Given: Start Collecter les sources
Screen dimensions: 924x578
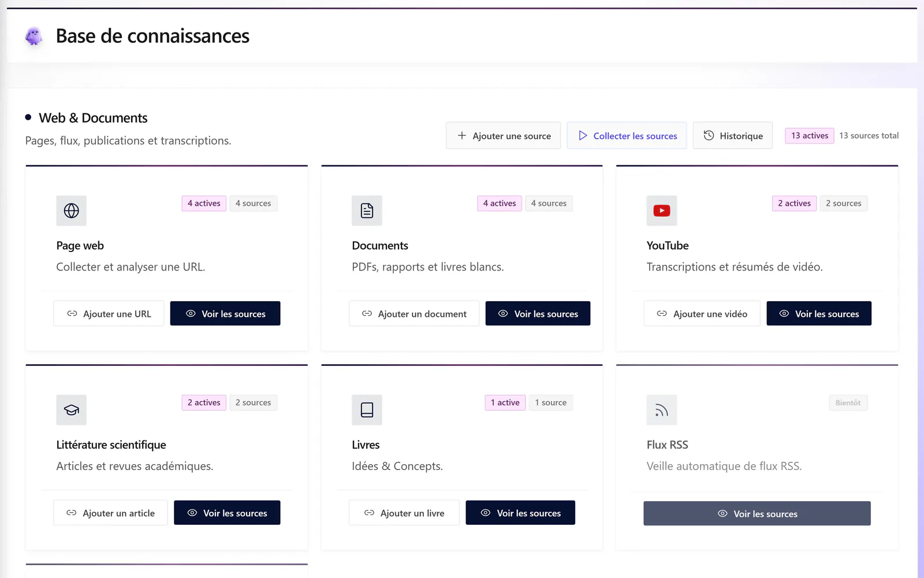Looking at the screenshot, I should click(x=627, y=136).
